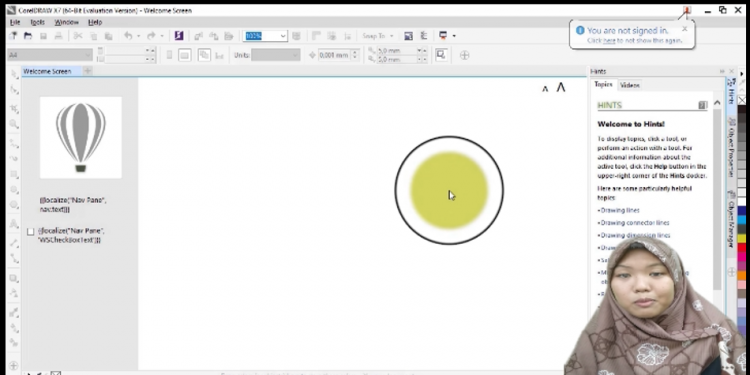Expand the Application launcher dropdown arrow
750x375 pixels.
pos(454,36)
